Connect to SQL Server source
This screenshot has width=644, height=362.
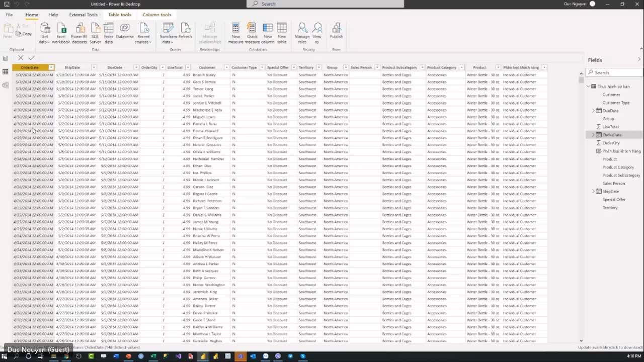point(95,33)
